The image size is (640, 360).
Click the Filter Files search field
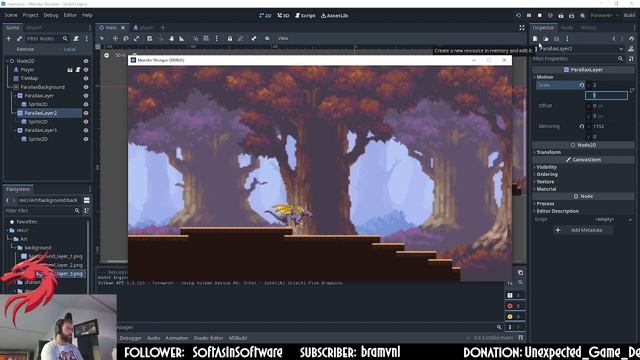42,211
